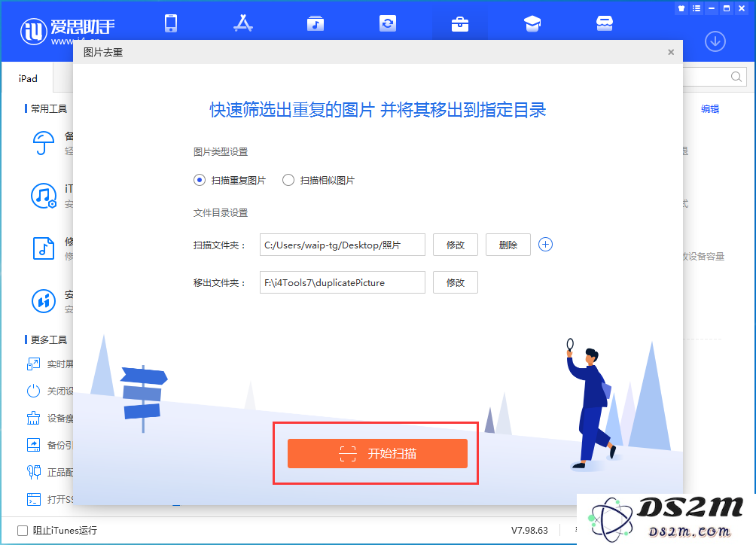The height and width of the screenshot is (545, 756).
Task: Click the move-out folder path field
Action: (x=343, y=282)
